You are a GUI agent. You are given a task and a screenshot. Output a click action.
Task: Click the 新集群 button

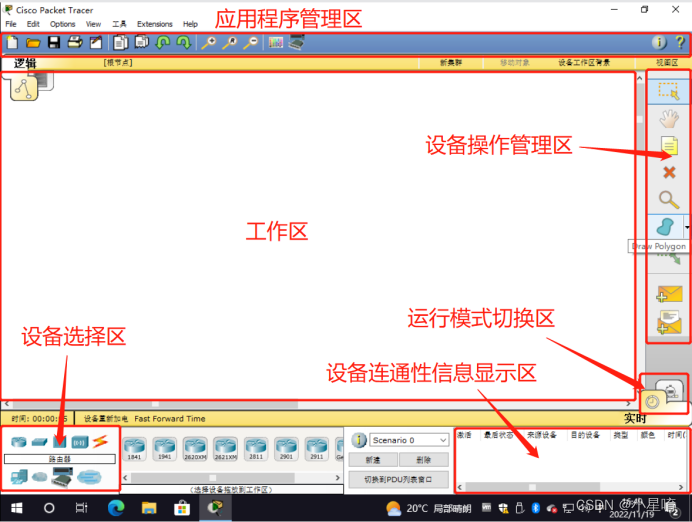pyautogui.click(x=451, y=63)
